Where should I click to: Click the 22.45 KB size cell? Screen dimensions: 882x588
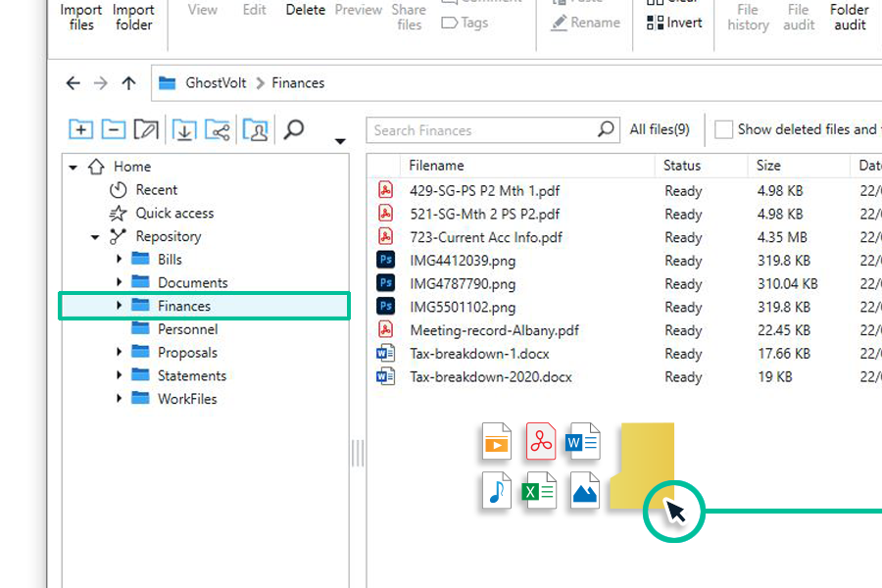(784, 330)
